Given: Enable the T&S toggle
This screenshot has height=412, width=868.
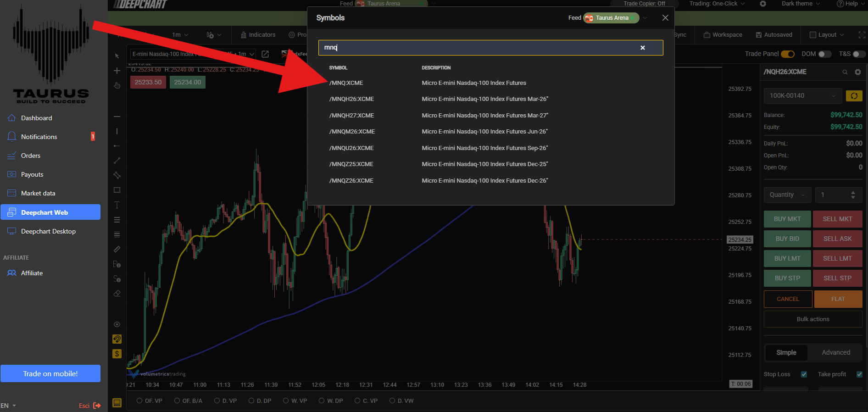Looking at the screenshot, I should (859, 54).
